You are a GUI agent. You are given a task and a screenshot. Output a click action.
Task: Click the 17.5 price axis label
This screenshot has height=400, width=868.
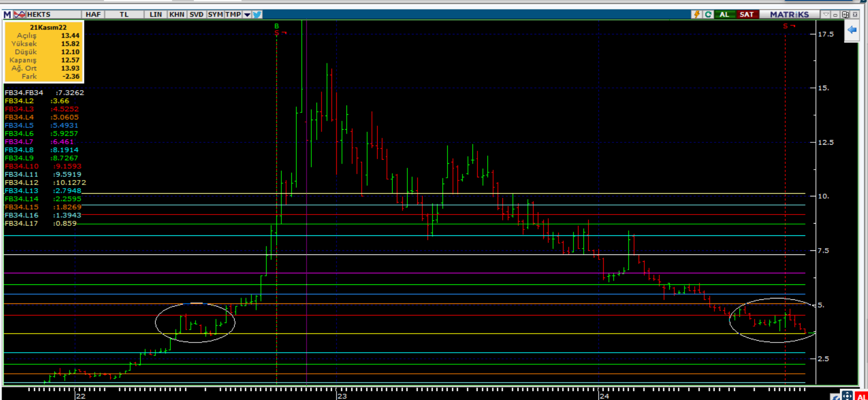pos(826,34)
